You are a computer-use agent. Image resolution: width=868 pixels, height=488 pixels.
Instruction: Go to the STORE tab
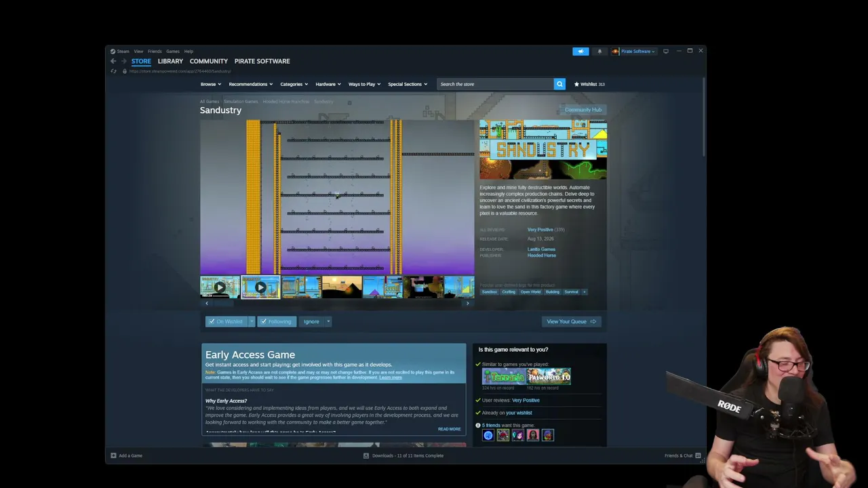click(x=141, y=61)
